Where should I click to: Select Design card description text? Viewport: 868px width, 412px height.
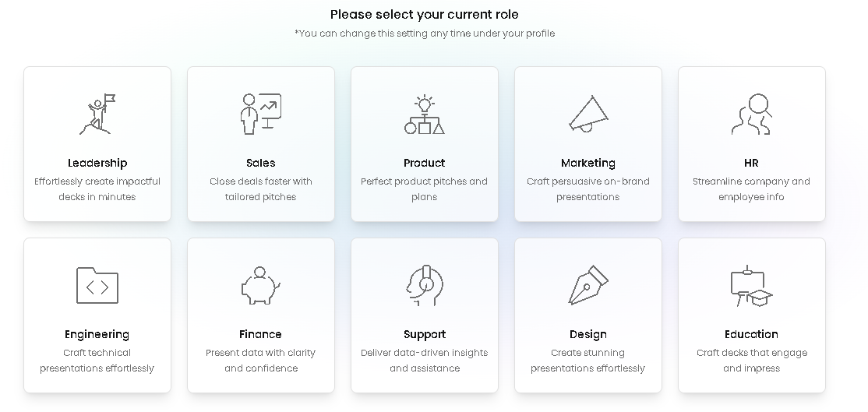click(588, 361)
